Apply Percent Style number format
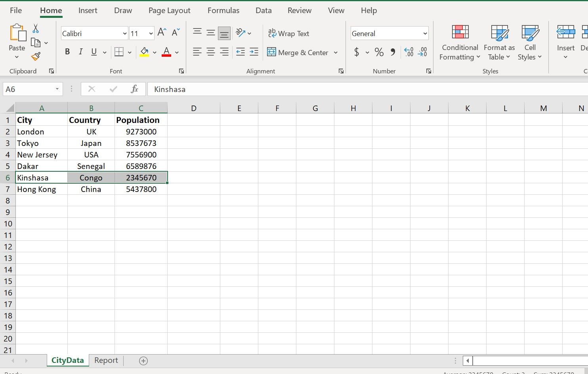This screenshot has width=588, height=374. [379, 52]
